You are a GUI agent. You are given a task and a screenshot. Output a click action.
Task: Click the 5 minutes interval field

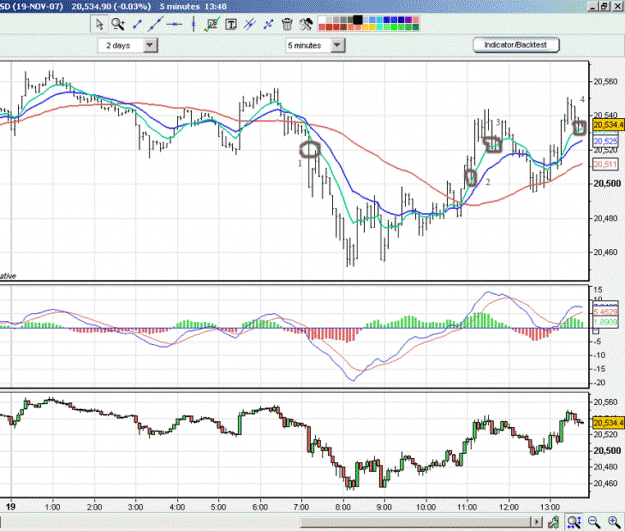(x=309, y=45)
